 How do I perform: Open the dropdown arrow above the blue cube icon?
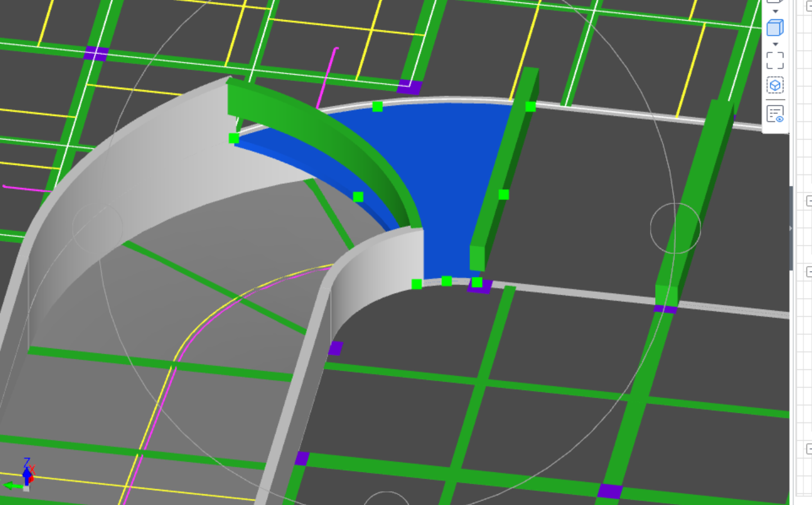(x=775, y=11)
